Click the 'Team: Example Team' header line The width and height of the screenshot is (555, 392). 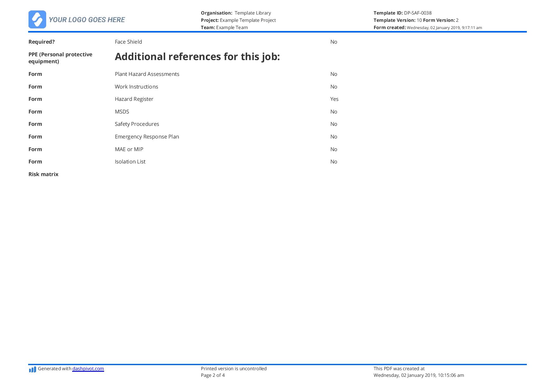[x=224, y=28]
